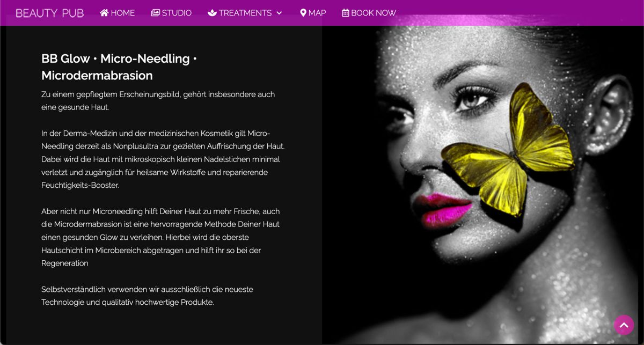The width and height of the screenshot is (644, 345).
Task: Click the location pin icon beside MAP
Action: [303, 13]
